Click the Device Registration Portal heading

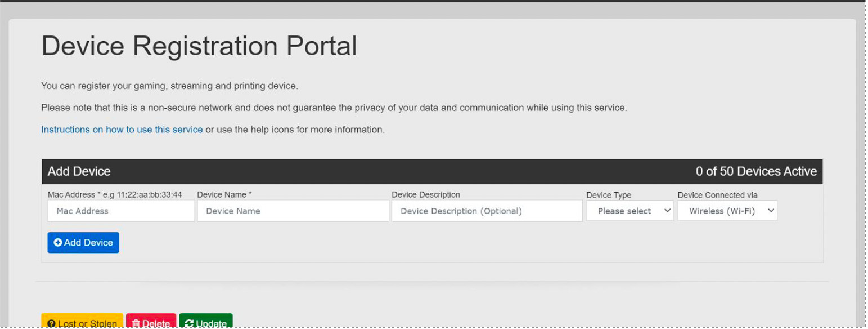point(199,46)
